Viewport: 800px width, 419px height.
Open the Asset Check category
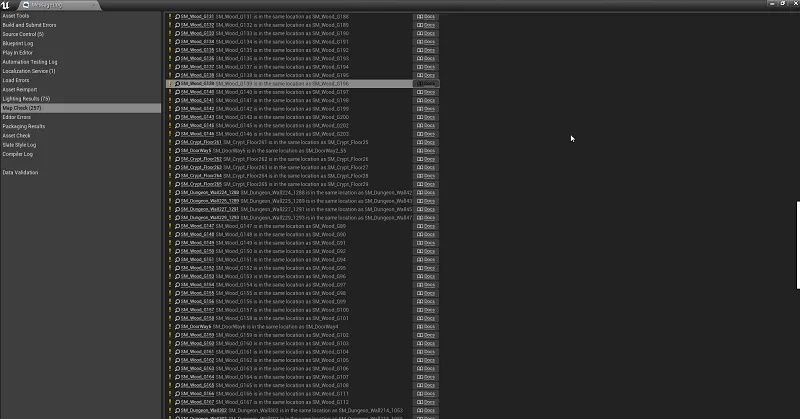click(16, 136)
